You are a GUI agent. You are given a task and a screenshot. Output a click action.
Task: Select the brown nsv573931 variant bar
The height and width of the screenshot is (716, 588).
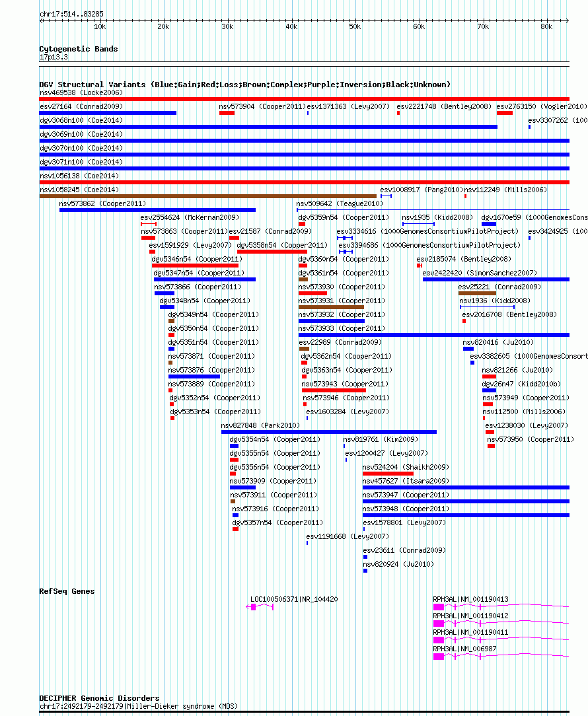[x=331, y=307]
